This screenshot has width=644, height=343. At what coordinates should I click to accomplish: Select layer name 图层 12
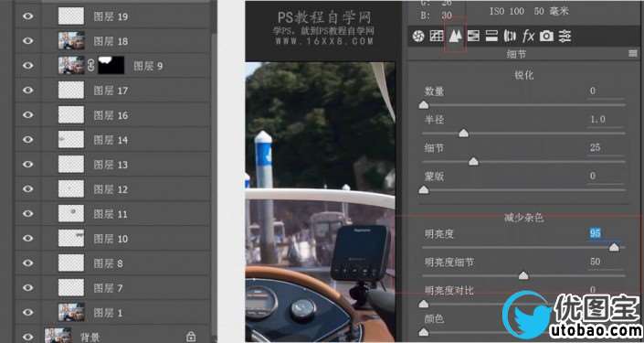point(111,189)
